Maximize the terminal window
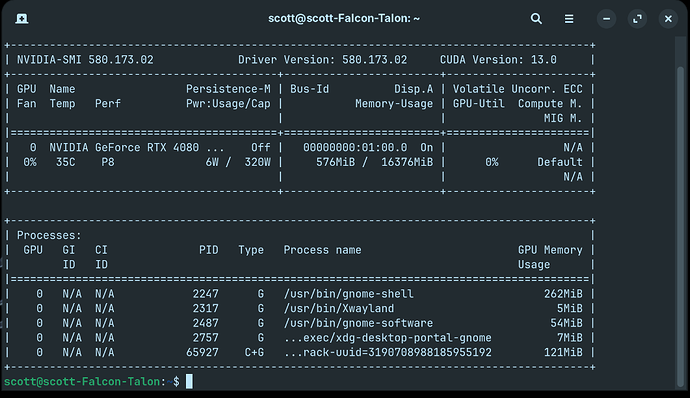 point(637,18)
